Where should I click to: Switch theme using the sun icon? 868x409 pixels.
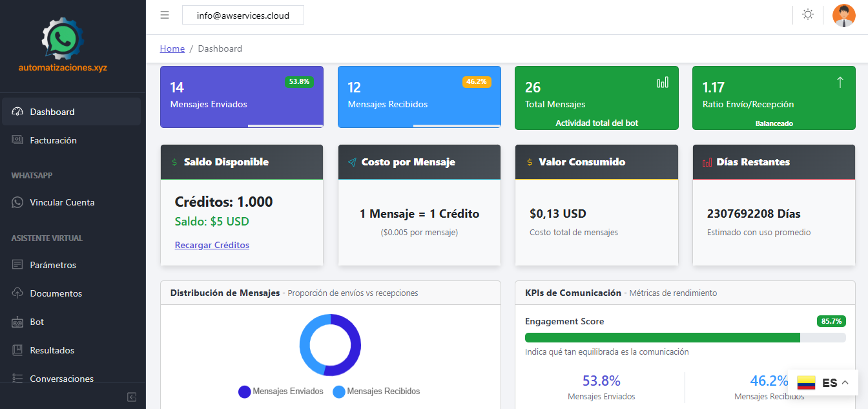coord(807,15)
